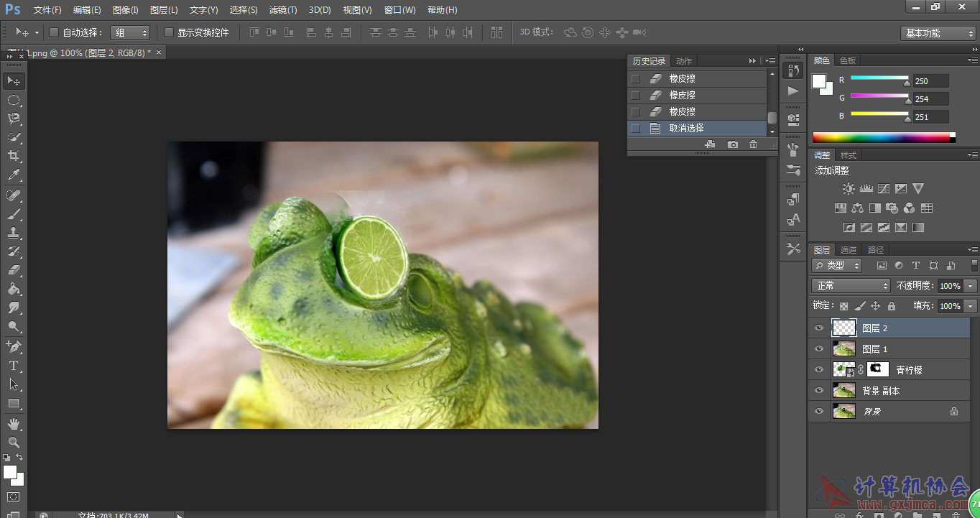980x518 pixels.
Task: Hide the 图层 1 layer
Action: (x=818, y=349)
